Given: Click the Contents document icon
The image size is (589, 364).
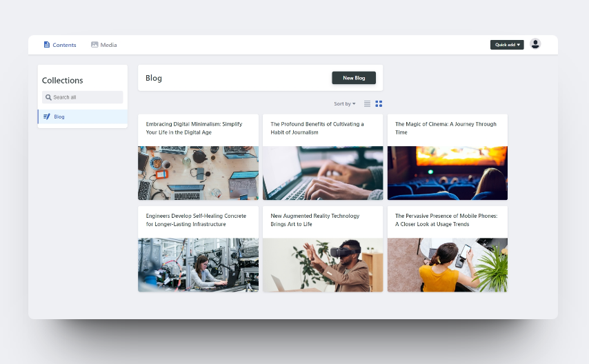Looking at the screenshot, I should click(47, 45).
